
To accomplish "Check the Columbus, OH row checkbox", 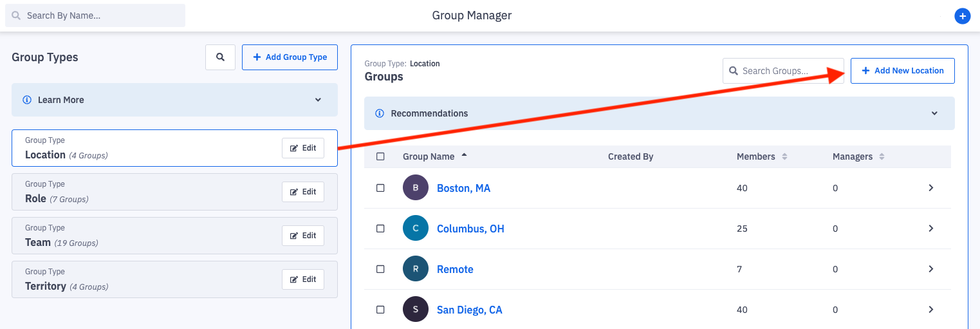I will (x=380, y=229).
